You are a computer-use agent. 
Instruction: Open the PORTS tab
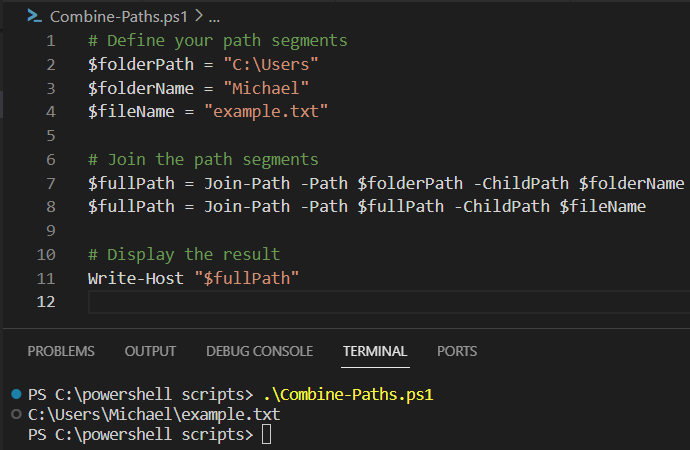point(457,351)
